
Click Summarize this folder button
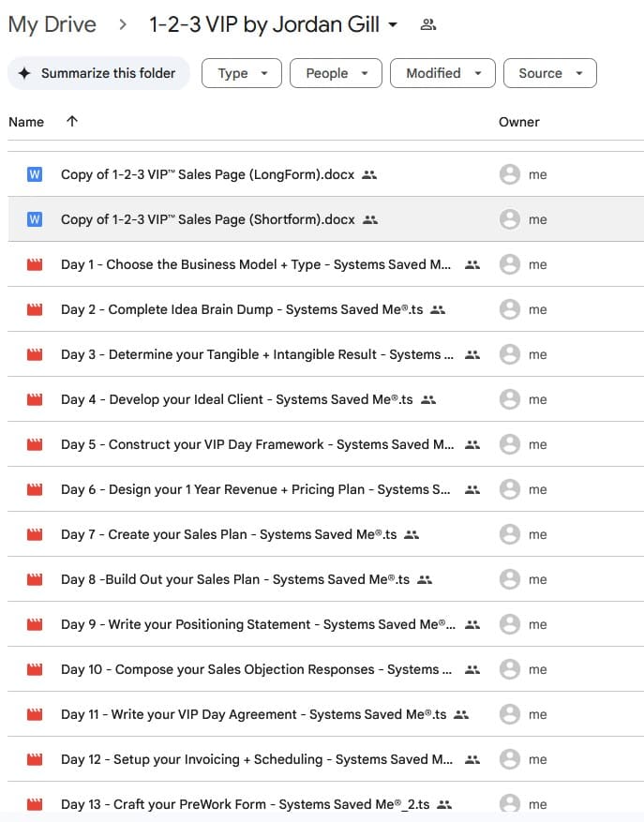[x=98, y=73]
